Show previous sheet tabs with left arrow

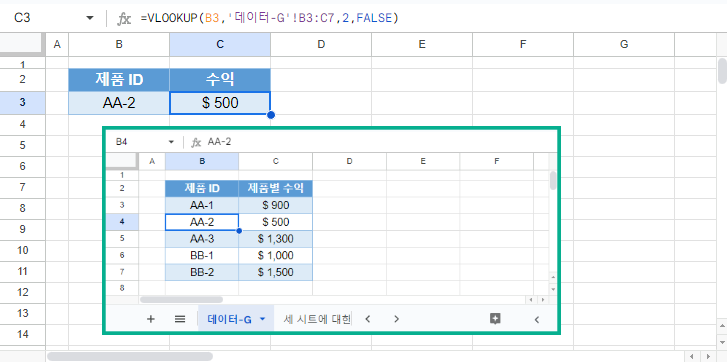(368, 319)
